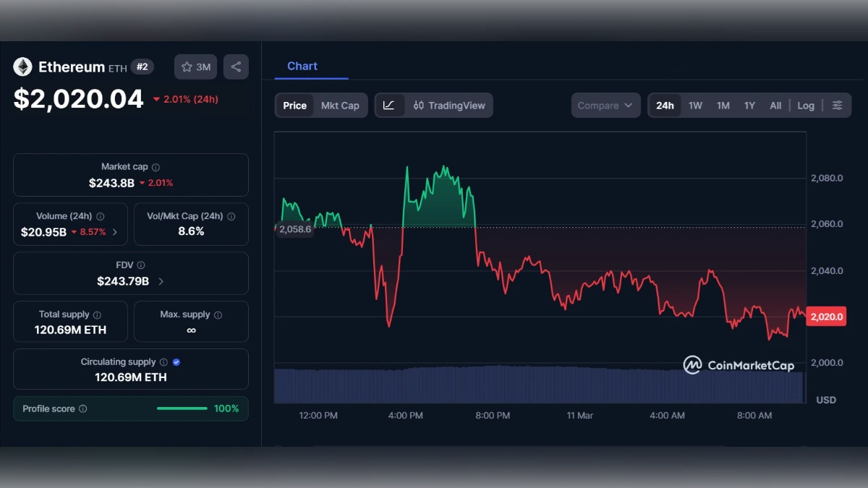Expand the FDV details chevron

coord(161,281)
